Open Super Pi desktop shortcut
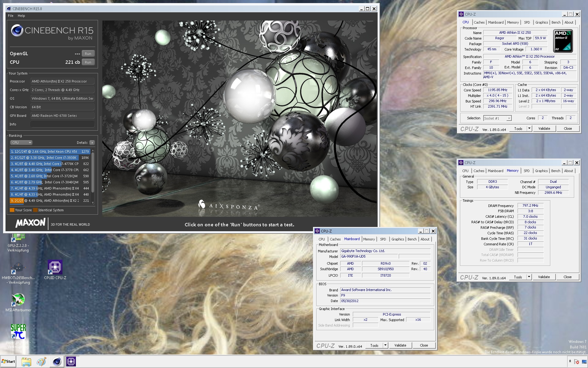588x368 pixels. (18, 336)
